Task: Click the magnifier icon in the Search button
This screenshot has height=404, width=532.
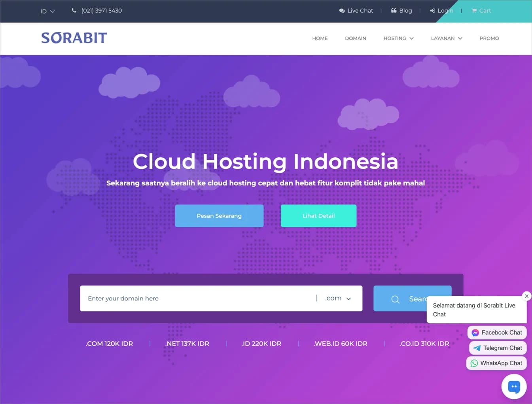Action: [395, 299]
